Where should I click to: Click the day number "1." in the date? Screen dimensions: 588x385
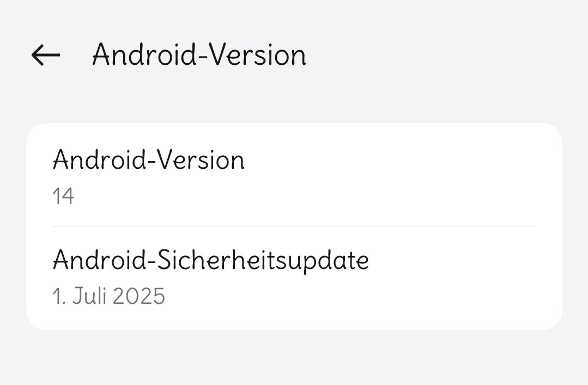point(58,297)
